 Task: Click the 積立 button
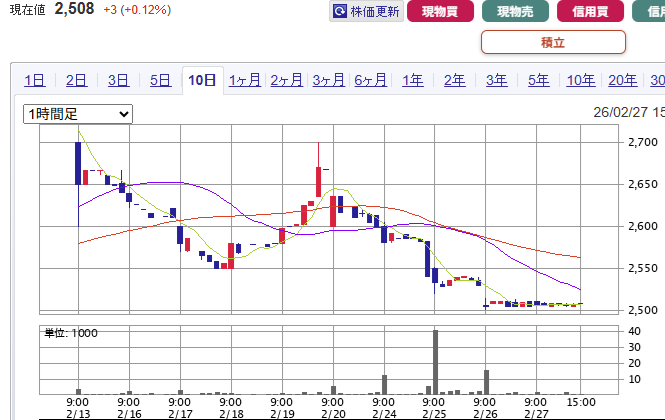553,42
